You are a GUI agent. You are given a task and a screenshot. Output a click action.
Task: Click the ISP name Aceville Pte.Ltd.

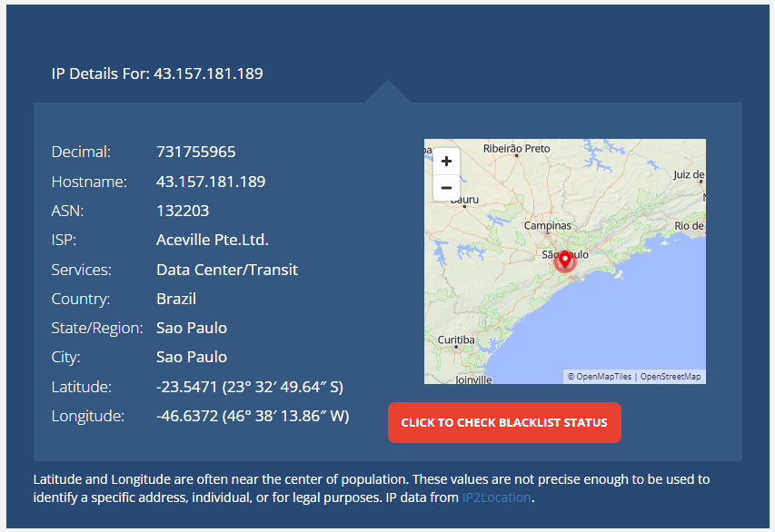[213, 240]
